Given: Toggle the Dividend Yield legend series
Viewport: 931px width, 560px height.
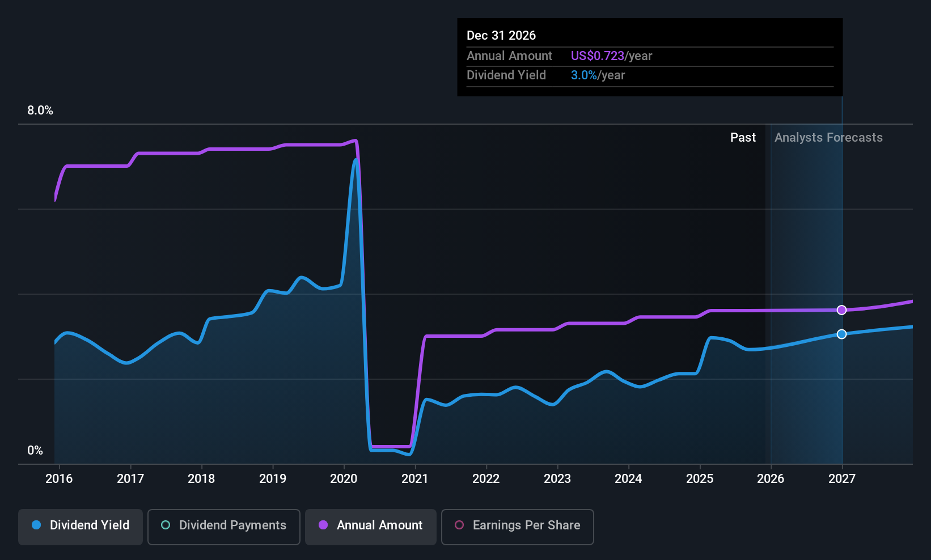Looking at the screenshot, I should click(81, 526).
